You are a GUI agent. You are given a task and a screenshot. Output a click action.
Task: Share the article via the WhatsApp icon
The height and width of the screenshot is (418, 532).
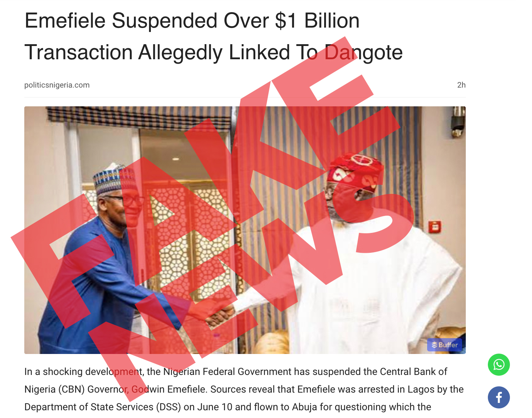[499, 365]
